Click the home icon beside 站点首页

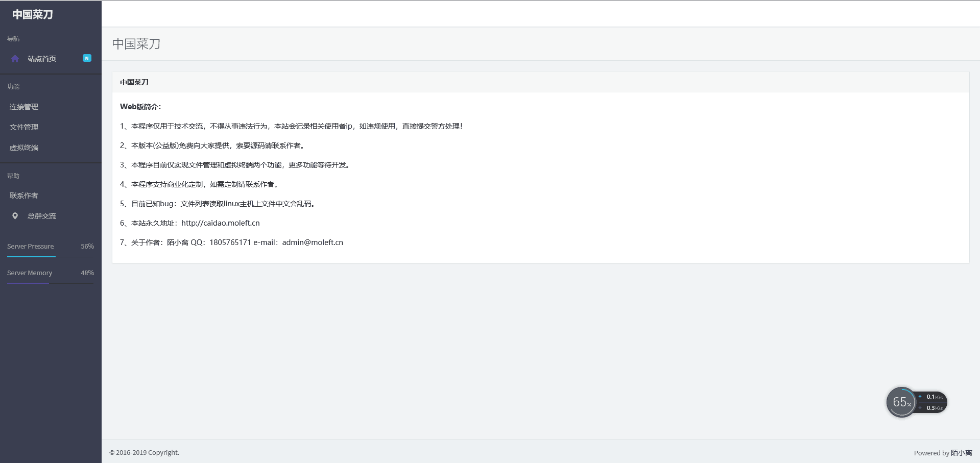[x=15, y=59]
